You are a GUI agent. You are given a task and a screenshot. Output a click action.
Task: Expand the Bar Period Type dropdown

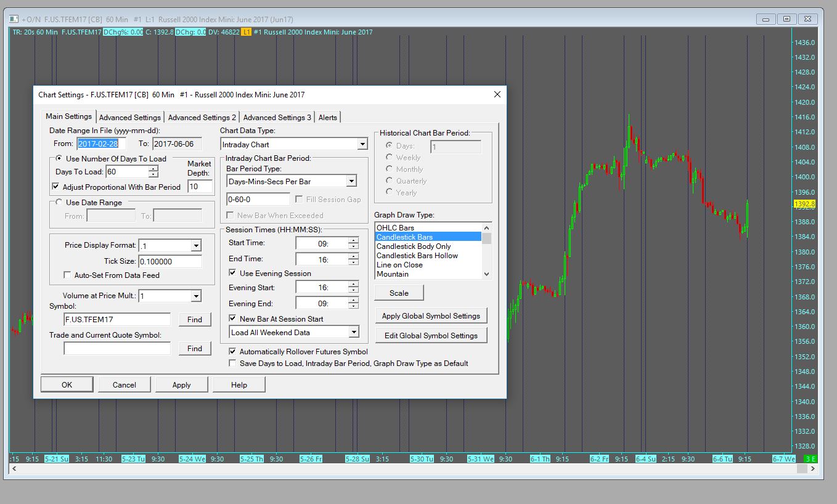[x=351, y=181]
